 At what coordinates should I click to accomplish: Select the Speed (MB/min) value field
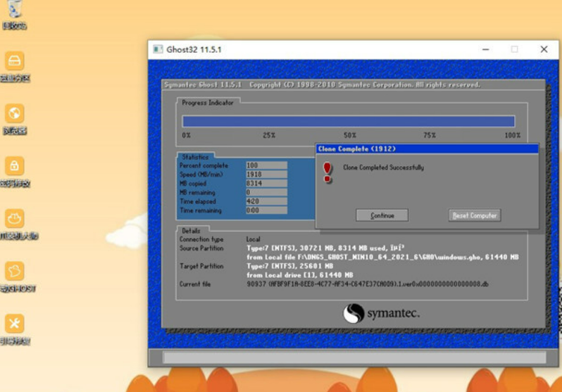pos(266,175)
